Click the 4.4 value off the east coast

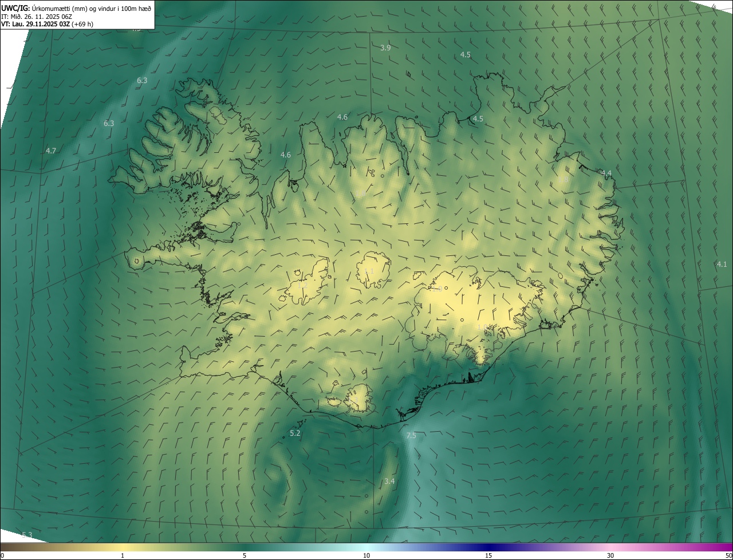click(x=606, y=173)
